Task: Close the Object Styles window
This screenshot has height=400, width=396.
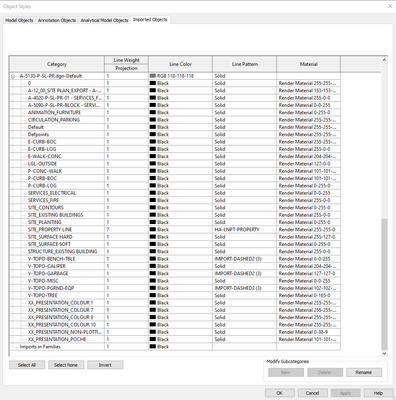Action: pyautogui.click(x=390, y=6)
